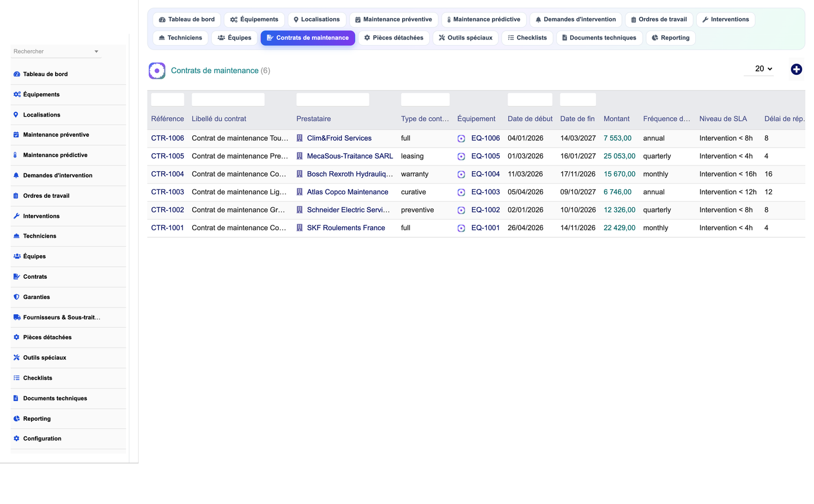Open contract CTR-1001 link

pyautogui.click(x=167, y=229)
